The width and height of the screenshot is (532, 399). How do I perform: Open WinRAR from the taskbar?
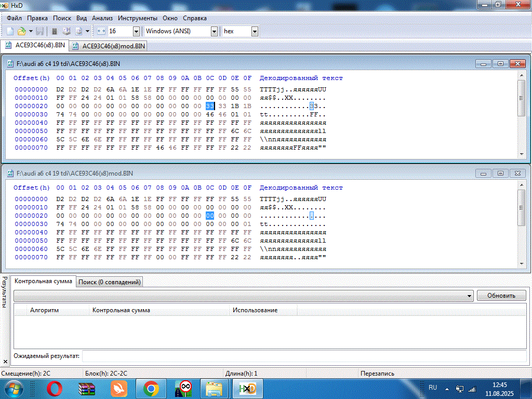pos(87,389)
